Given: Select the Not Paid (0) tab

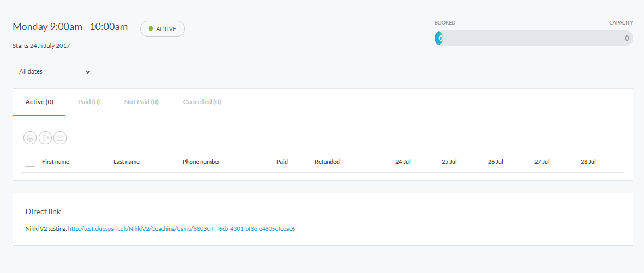Looking at the screenshot, I should click(141, 102).
